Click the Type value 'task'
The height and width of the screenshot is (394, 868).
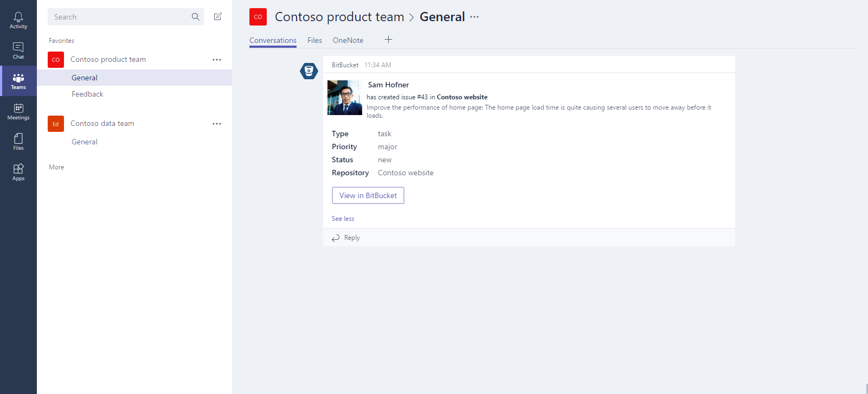[x=384, y=134]
